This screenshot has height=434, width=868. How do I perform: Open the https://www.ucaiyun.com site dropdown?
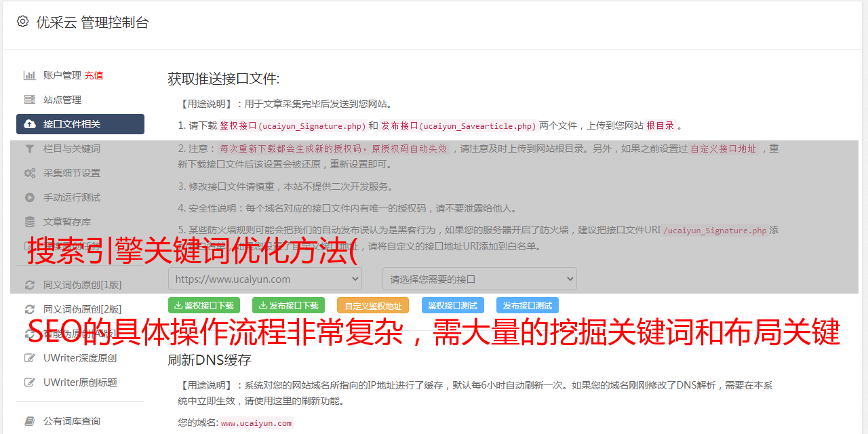coord(265,279)
